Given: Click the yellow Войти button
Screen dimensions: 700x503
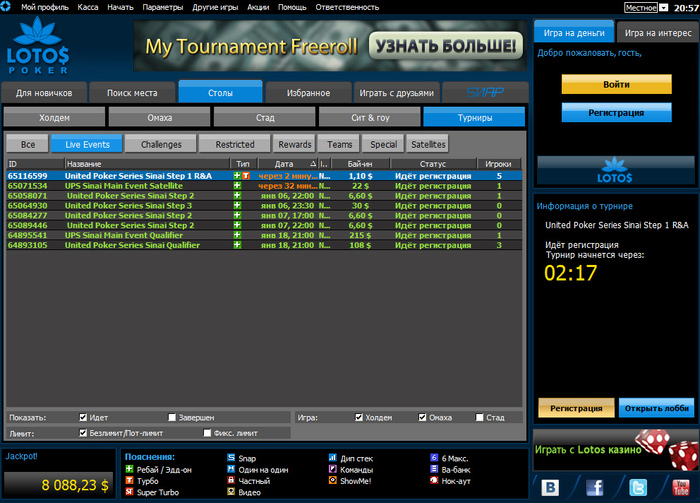Looking at the screenshot, I should click(x=617, y=84).
